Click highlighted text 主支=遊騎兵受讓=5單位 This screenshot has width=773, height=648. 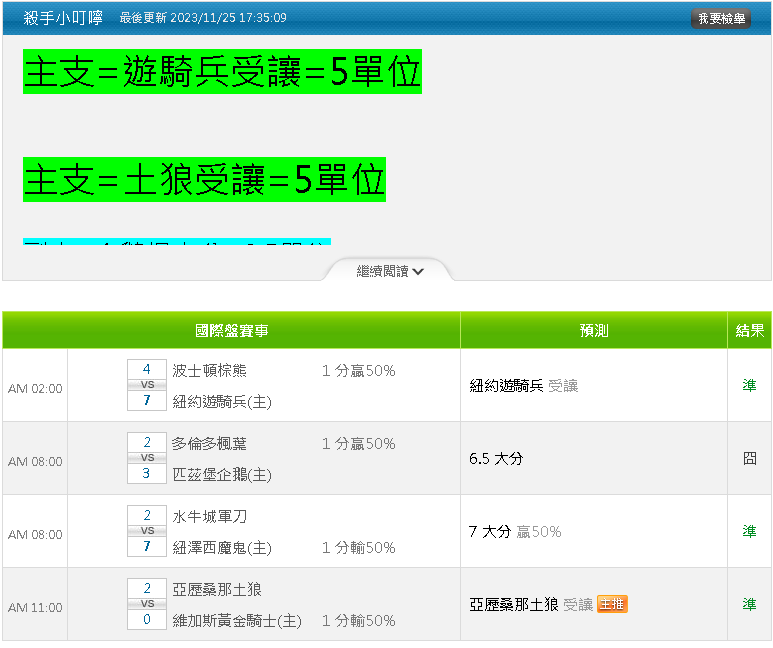pyautogui.click(x=222, y=72)
